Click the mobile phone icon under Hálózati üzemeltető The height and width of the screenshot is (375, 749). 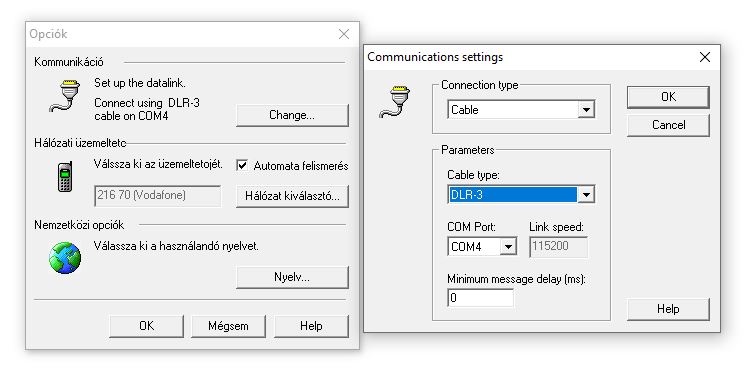[x=65, y=177]
